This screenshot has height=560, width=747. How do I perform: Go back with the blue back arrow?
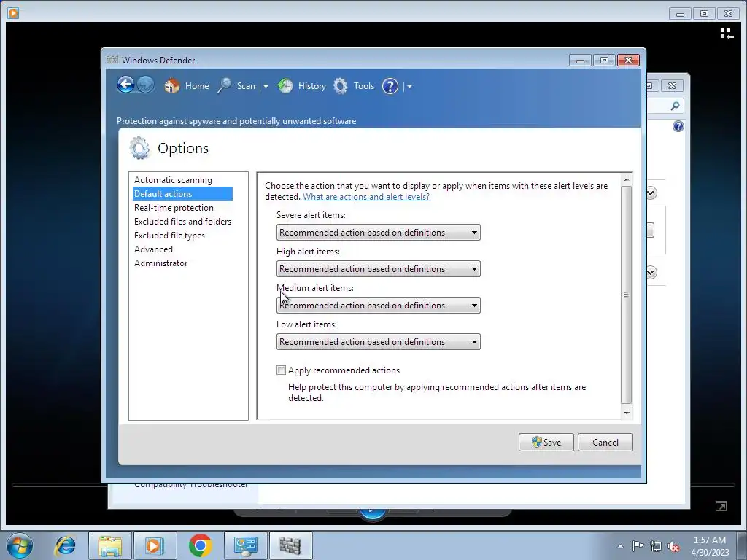pyautogui.click(x=125, y=85)
